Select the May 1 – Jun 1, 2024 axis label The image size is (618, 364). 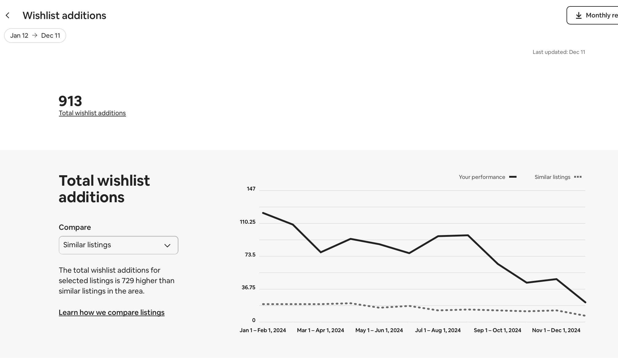click(x=379, y=330)
